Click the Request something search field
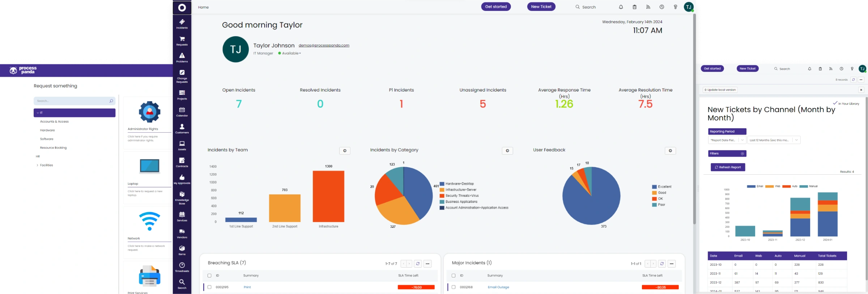This screenshot has height=294, width=868. tap(75, 101)
